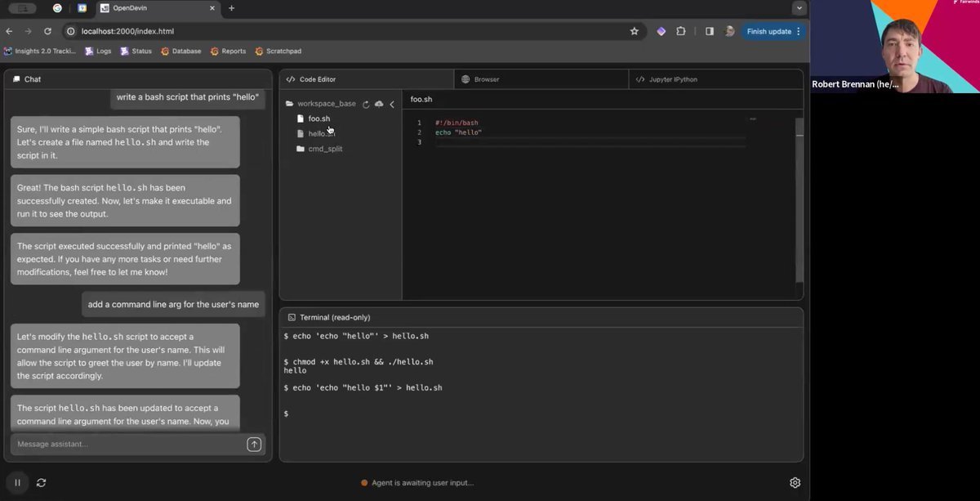Bookmark this page with the star icon
Viewport: 980px width, 501px height.
coord(634,31)
